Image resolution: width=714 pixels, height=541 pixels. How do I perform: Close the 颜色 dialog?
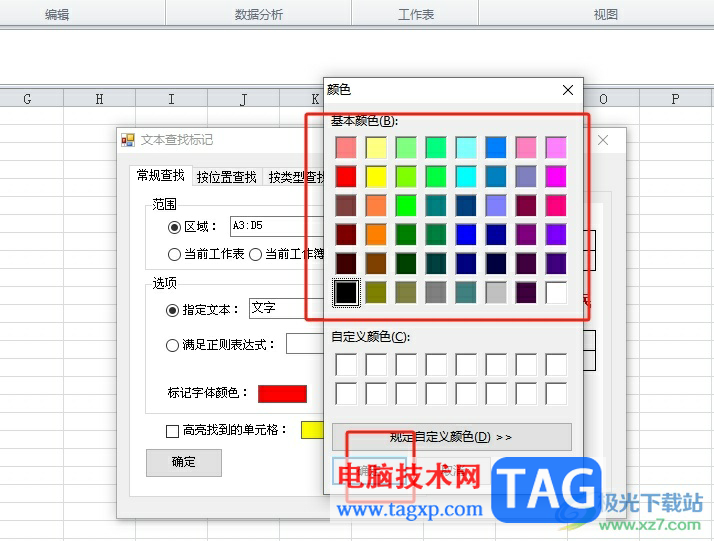[x=568, y=90]
